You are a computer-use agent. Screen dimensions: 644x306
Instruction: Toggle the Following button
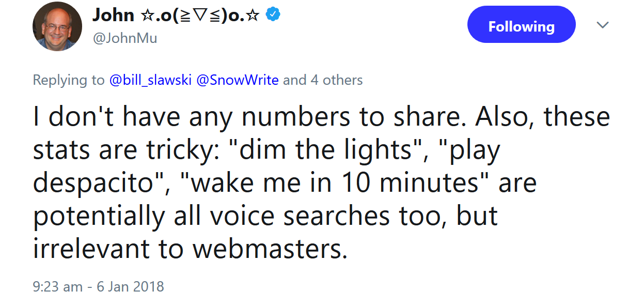pyautogui.click(x=521, y=25)
